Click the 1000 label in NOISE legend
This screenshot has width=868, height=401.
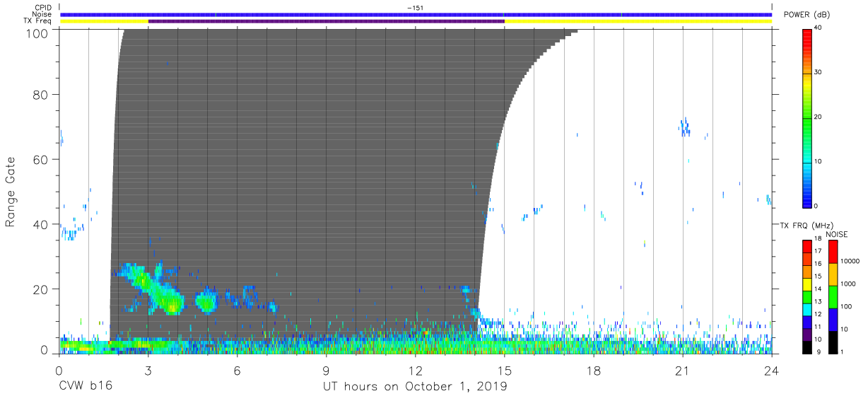click(848, 284)
